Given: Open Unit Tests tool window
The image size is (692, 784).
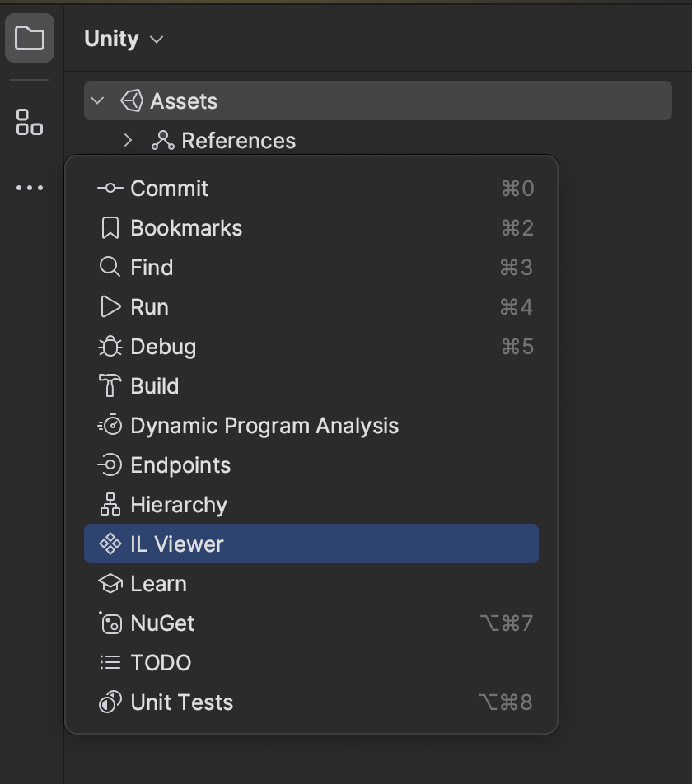Looking at the screenshot, I should 311,702.
